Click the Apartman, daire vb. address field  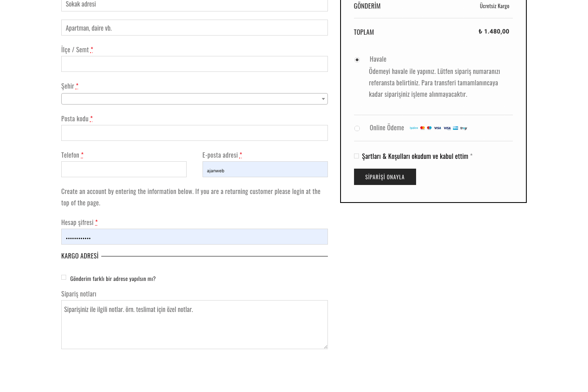click(194, 28)
